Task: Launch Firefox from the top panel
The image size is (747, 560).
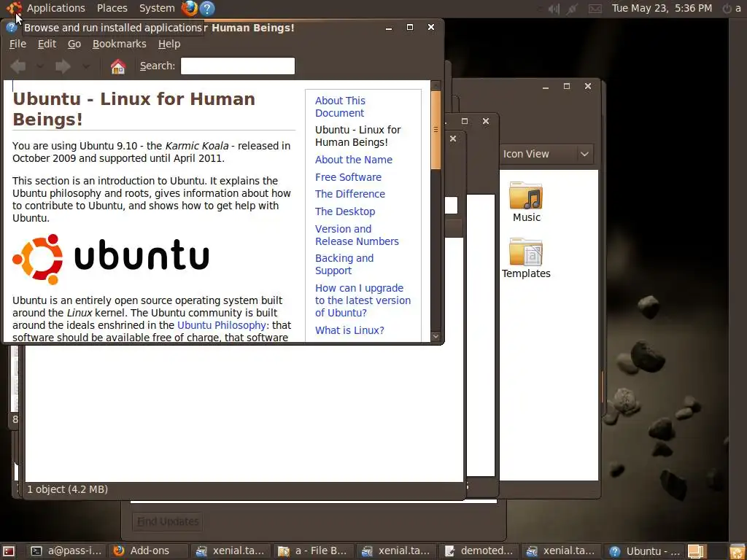Action: coord(189,8)
